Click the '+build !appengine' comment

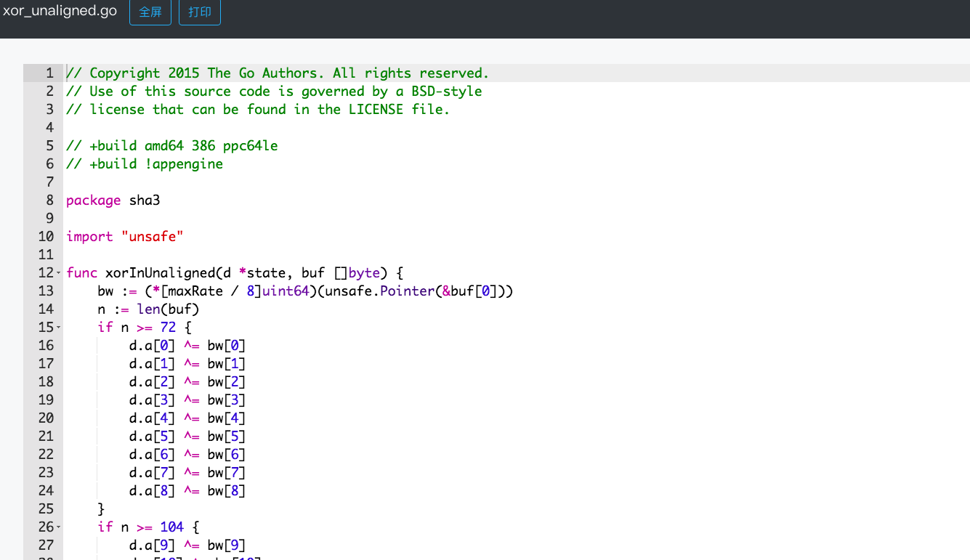(x=145, y=164)
